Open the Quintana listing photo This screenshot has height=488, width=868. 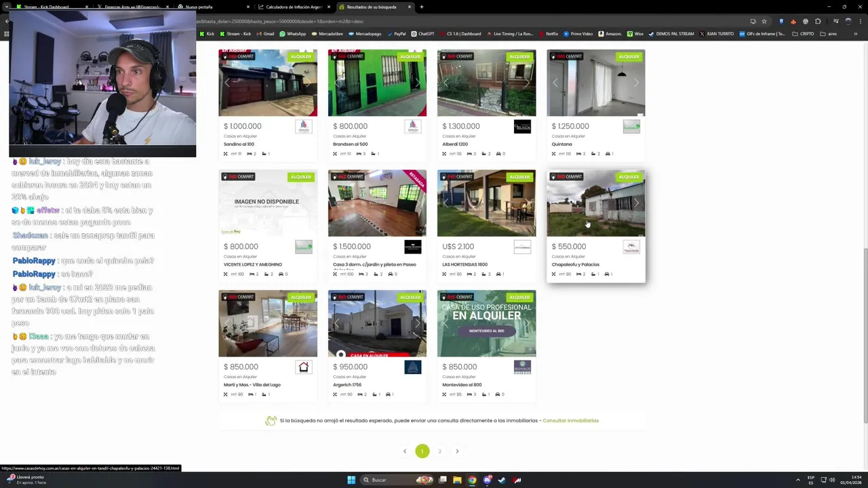coord(596,83)
